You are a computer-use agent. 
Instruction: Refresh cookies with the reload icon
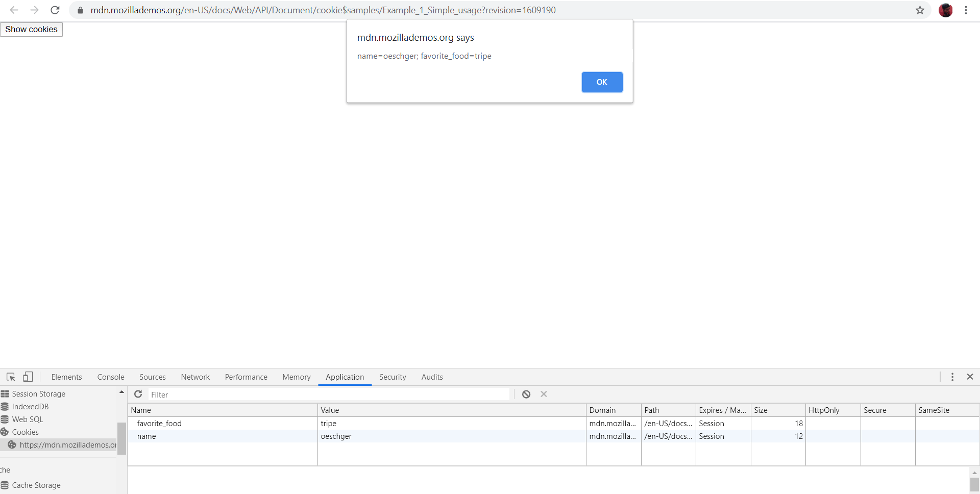tap(138, 394)
